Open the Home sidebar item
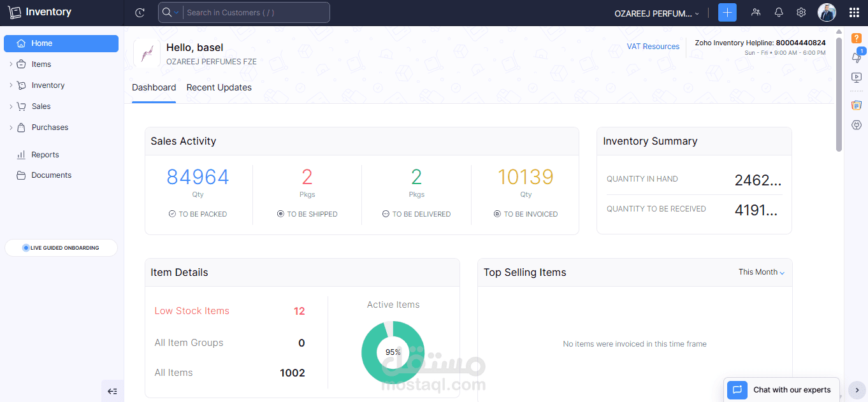Image resolution: width=868 pixels, height=402 pixels. coord(61,43)
